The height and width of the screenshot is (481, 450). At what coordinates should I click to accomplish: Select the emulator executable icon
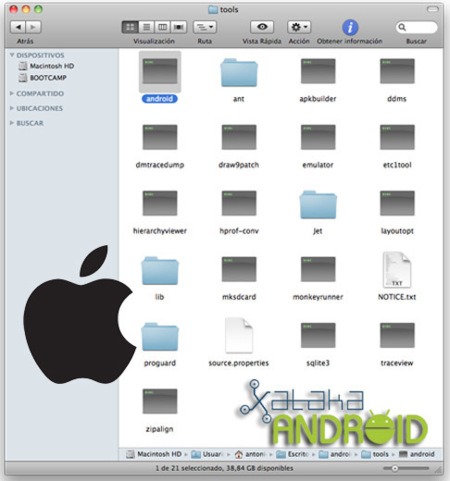click(318, 137)
